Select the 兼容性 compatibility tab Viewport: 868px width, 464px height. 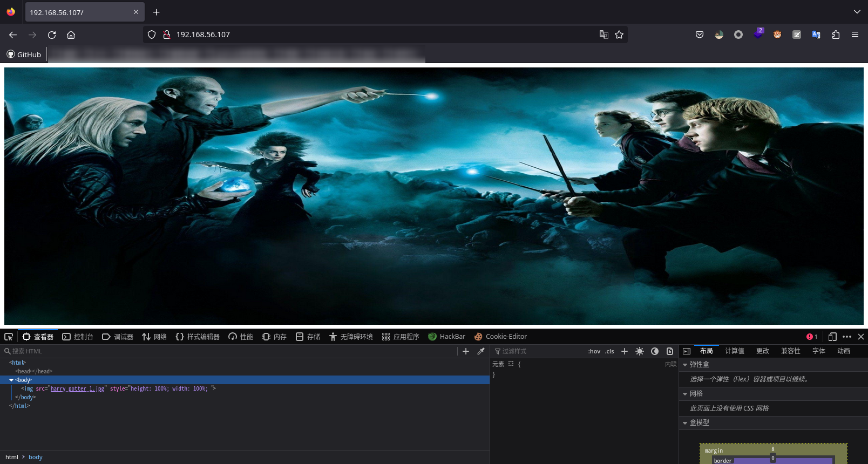tap(791, 351)
